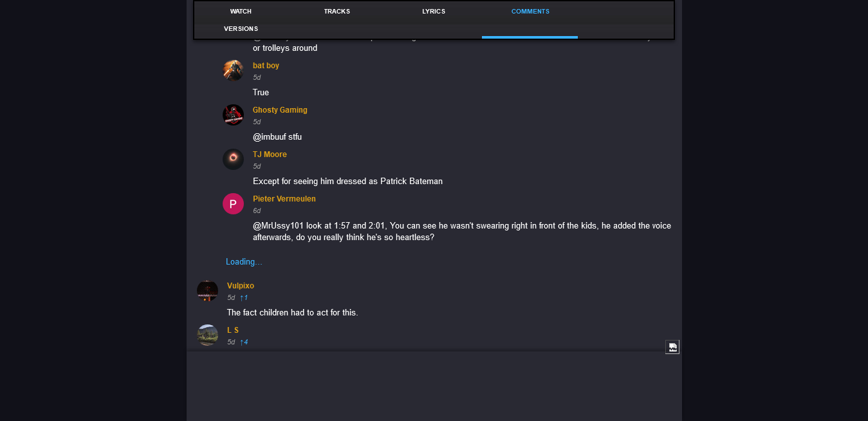Screen dimensions: 868x421
Task: Click the small icon at bottom-right of comments
Action: tap(672, 347)
